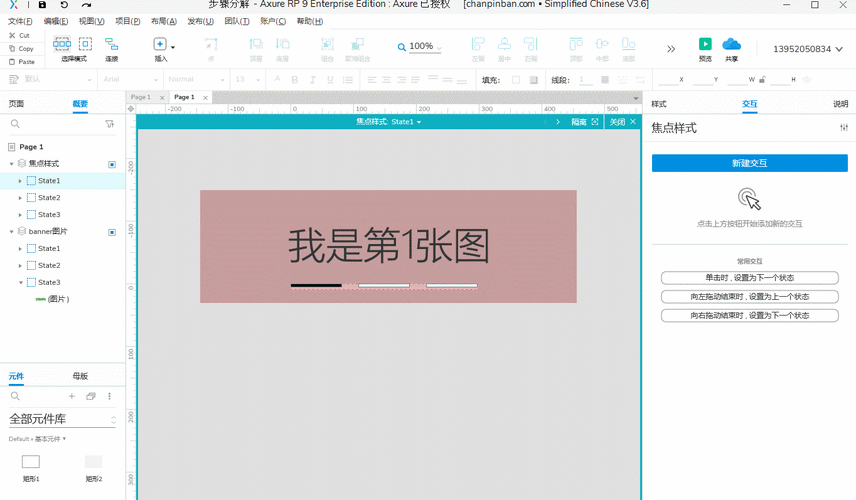
Task: Click the Cut scissors button
Action: pos(19,35)
